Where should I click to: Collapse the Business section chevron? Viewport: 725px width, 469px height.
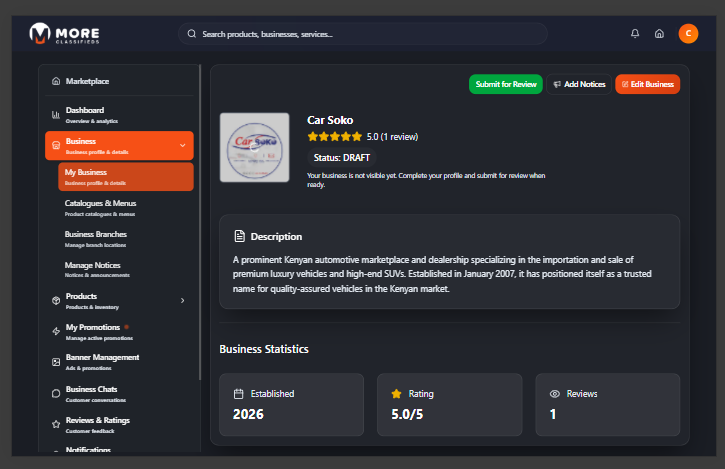tap(182, 146)
